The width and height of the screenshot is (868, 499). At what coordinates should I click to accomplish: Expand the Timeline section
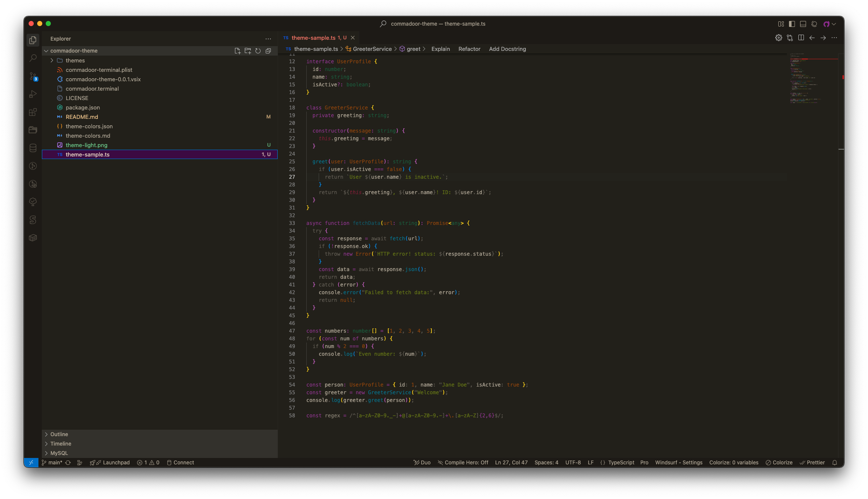pyautogui.click(x=160, y=444)
